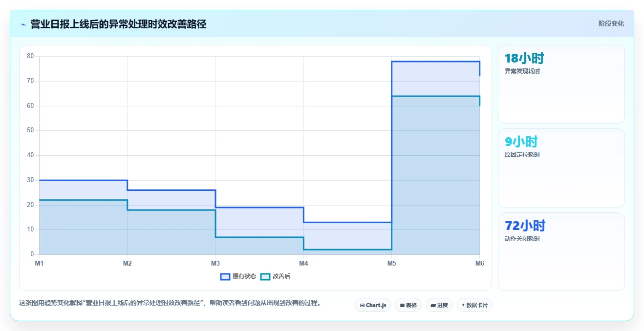Toggle the 改善后 legend item
Viewport: 644px width, 331px height.
(275, 276)
